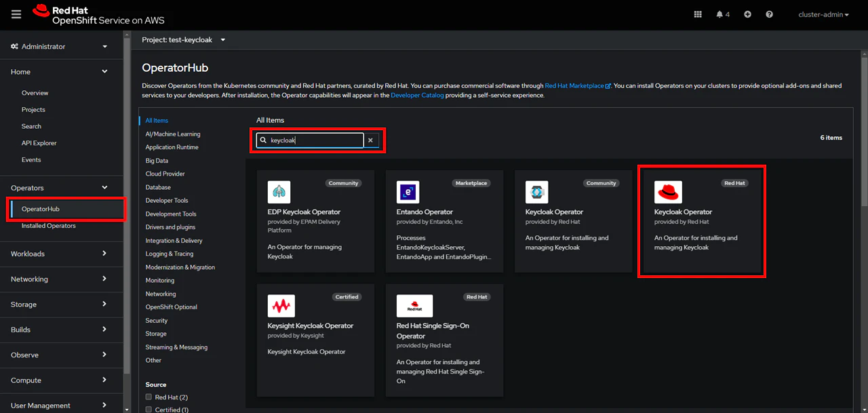
Task: Filter by Monitoring category
Action: pyautogui.click(x=159, y=280)
